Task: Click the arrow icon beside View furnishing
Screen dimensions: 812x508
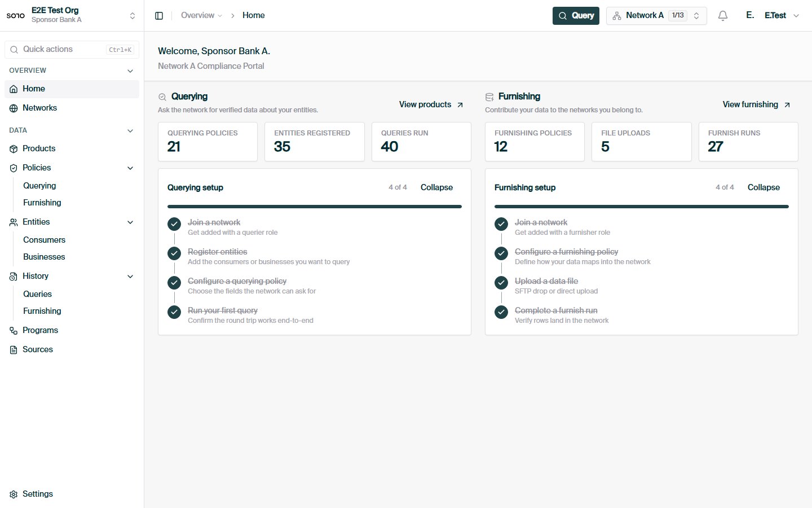Action: tap(787, 105)
